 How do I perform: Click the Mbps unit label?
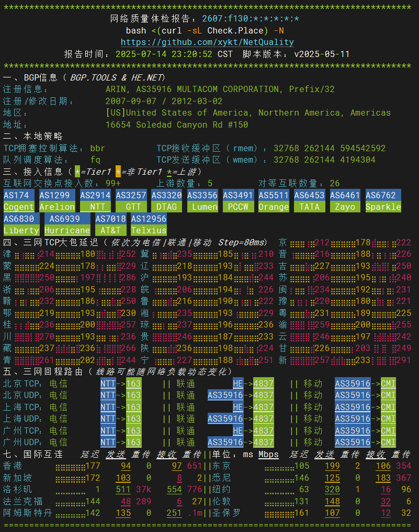[268, 454]
